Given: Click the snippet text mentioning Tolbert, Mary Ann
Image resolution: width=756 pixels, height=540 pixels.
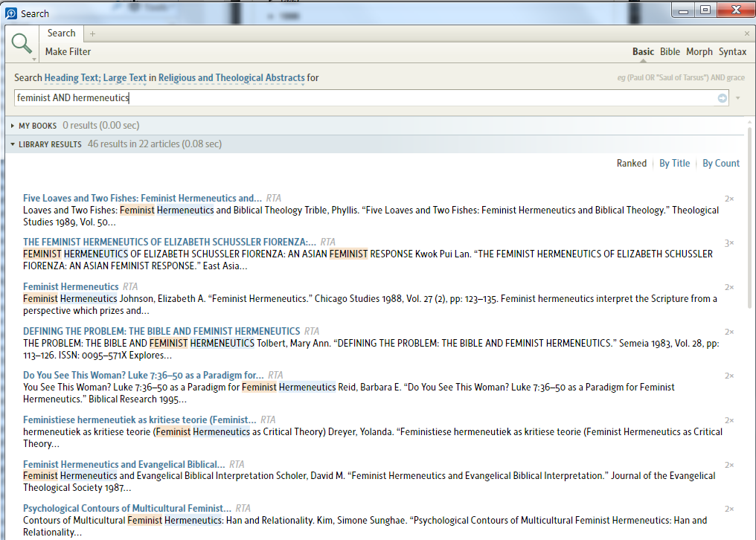Looking at the screenshot, I should click(371, 349).
